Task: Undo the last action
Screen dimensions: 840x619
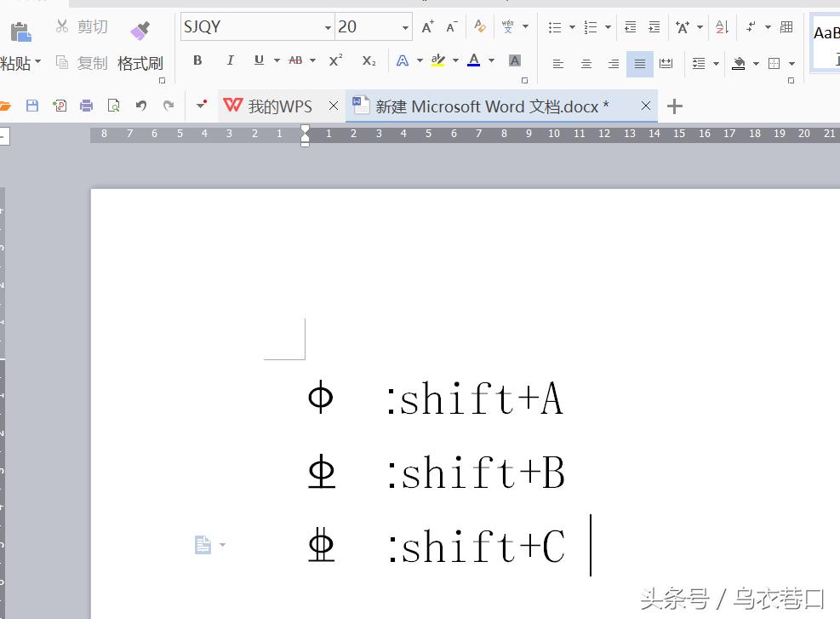Action: 141,106
